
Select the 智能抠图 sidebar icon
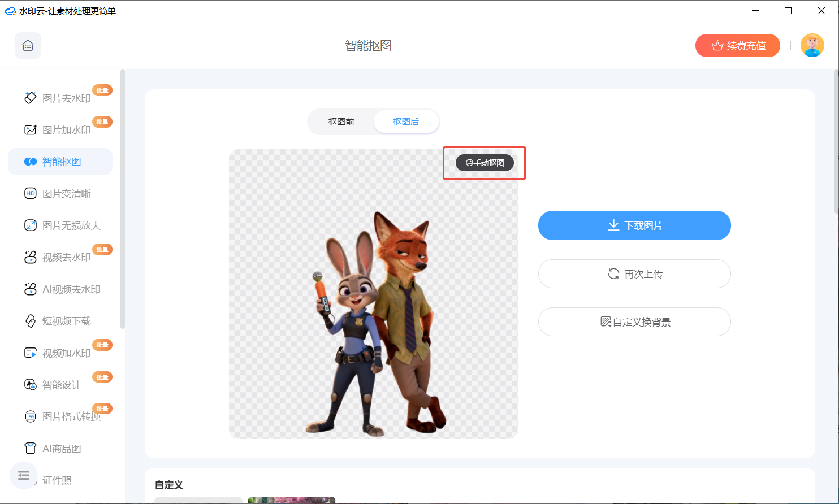[x=59, y=161]
